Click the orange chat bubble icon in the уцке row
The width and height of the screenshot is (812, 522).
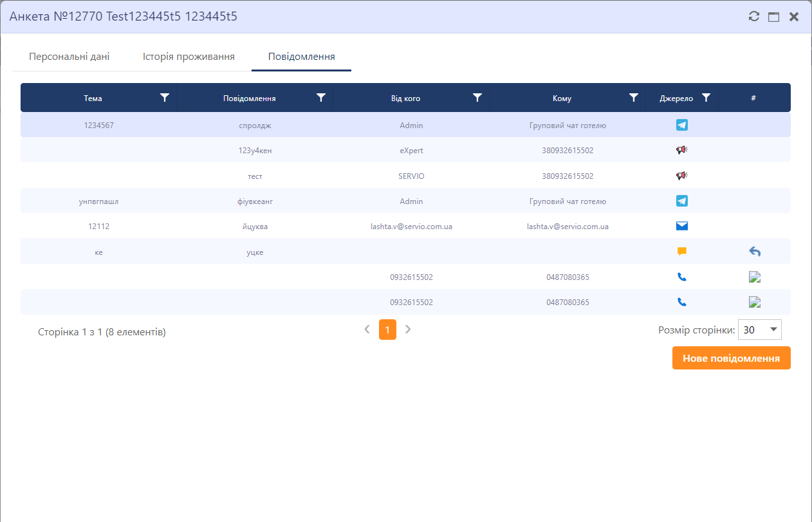(681, 252)
